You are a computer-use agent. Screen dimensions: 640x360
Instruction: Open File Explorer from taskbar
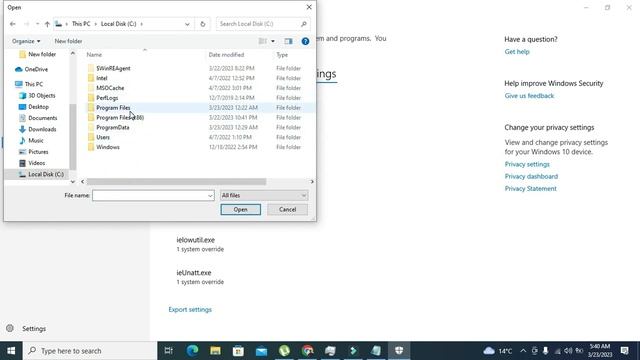[x=216, y=351]
